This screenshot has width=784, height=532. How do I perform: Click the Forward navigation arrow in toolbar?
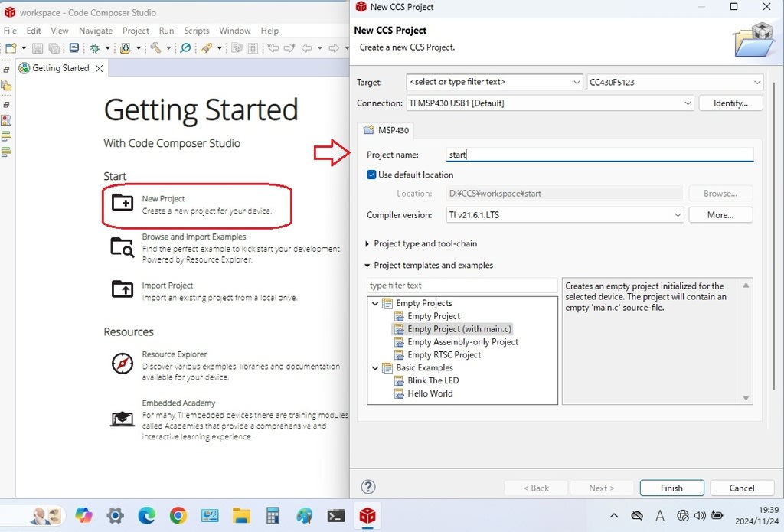pyautogui.click(x=334, y=48)
